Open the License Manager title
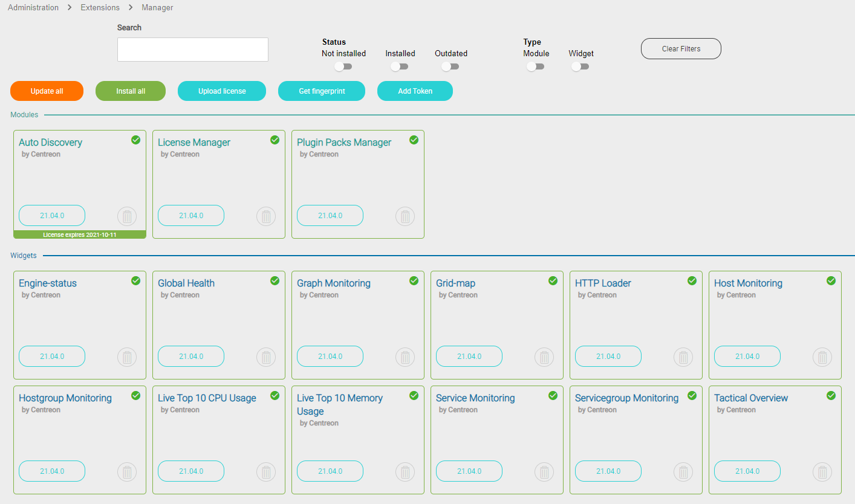 [x=194, y=143]
